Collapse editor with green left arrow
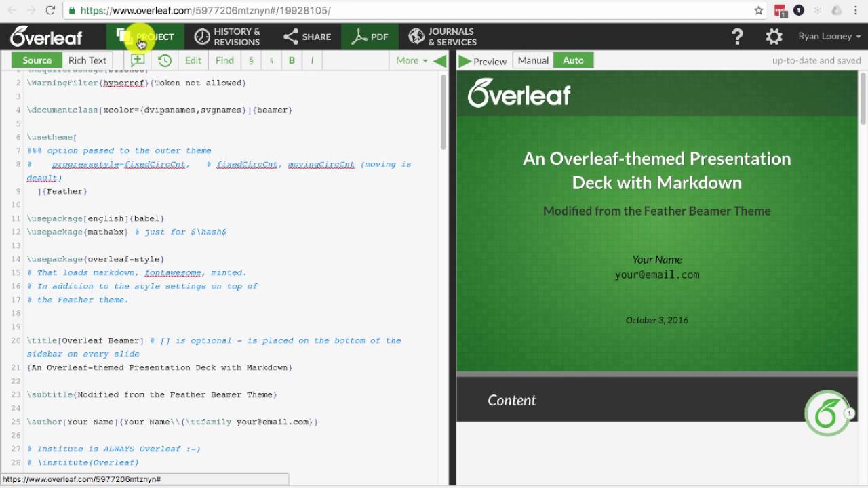868x488 pixels. (x=439, y=60)
